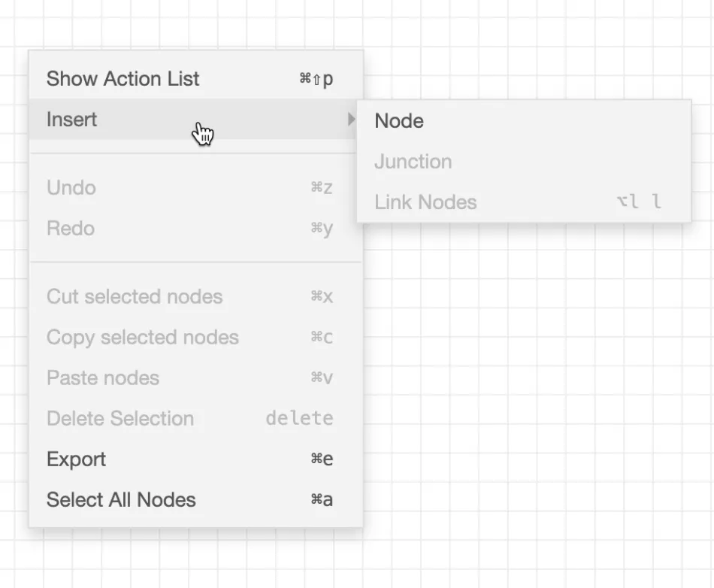
Task: Open the Insert submenu
Action: coord(71,119)
